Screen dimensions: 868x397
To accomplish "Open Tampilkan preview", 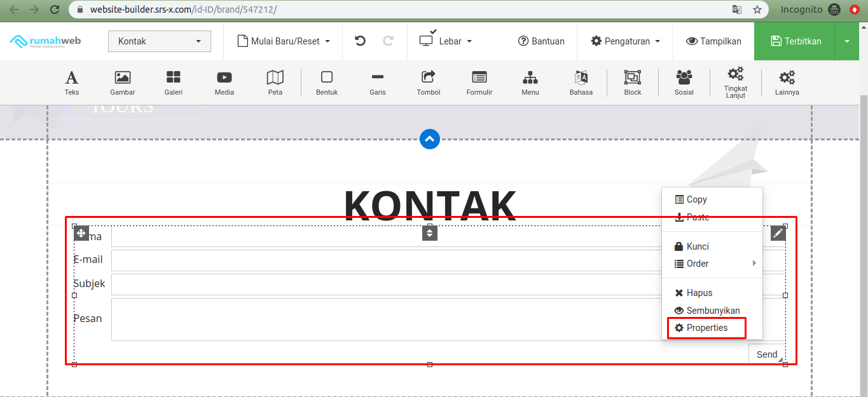I will (x=713, y=41).
